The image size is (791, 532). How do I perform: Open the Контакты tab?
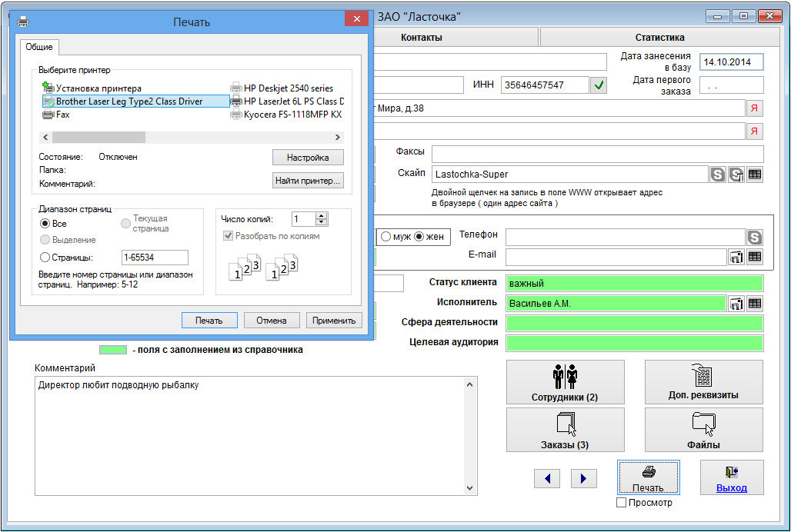pyautogui.click(x=422, y=37)
